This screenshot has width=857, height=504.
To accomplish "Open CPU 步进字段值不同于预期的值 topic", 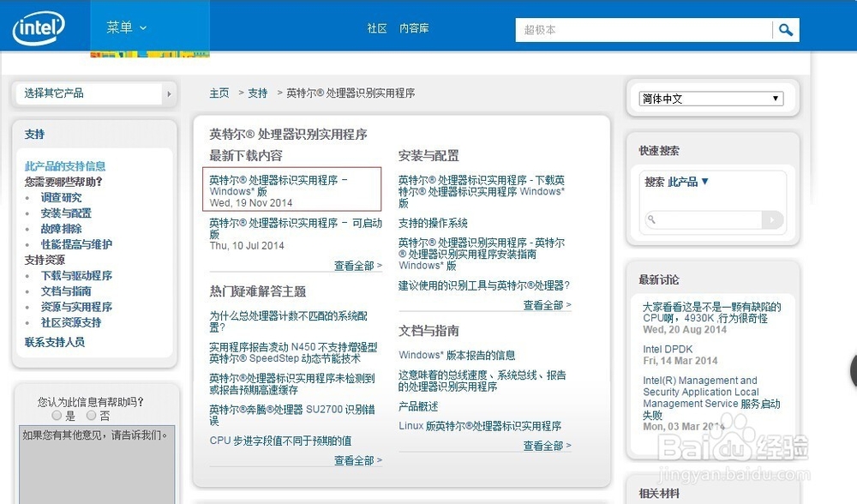I will coord(280,441).
